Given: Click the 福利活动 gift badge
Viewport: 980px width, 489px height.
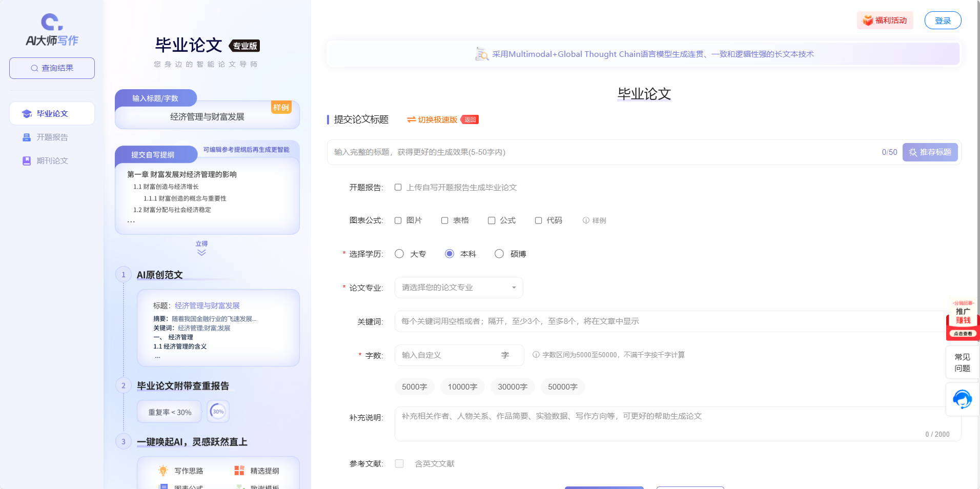Looking at the screenshot, I should pyautogui.click(x=885, y=20).
